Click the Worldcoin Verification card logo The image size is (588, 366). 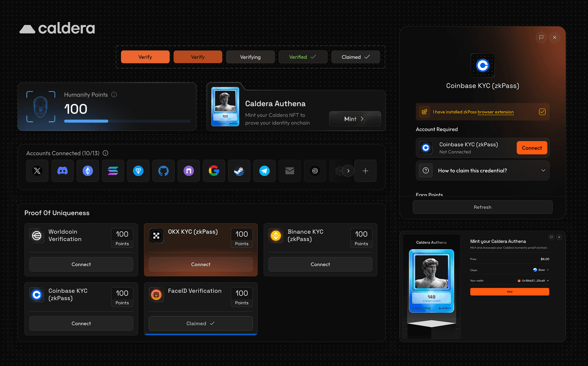click(37, 236)
